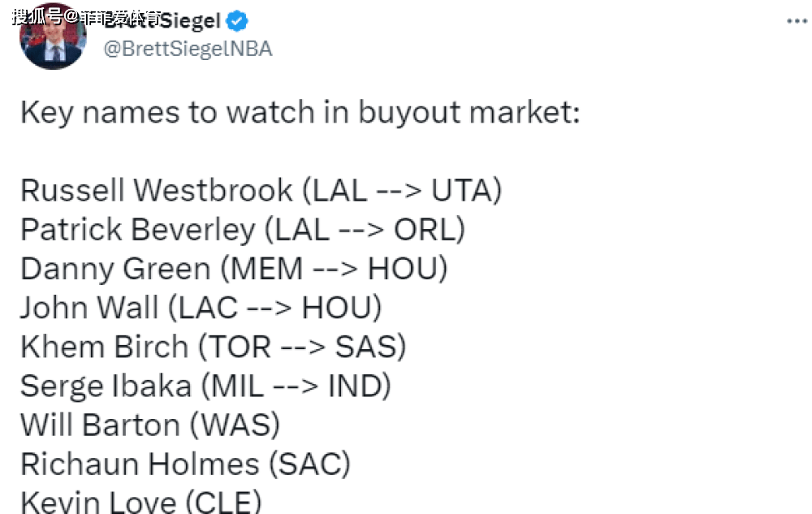Click the Russell Westbrook line
812x514 pixels.
coord(261,191)
